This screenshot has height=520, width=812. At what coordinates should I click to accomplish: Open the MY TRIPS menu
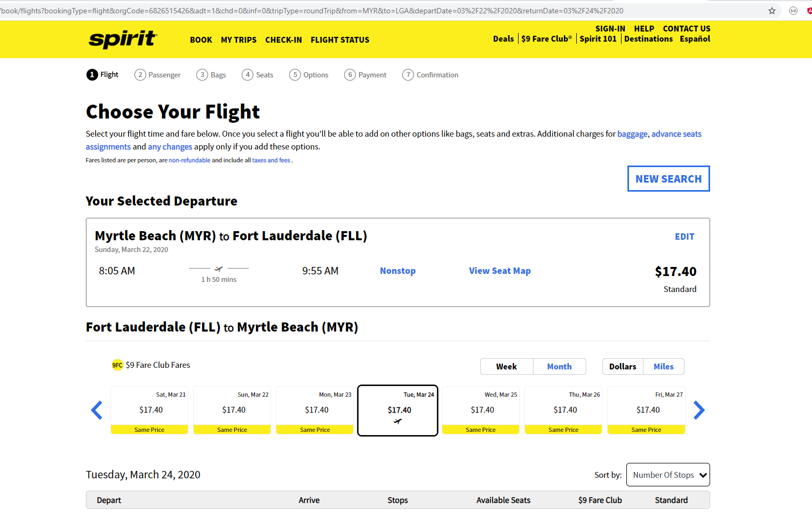pos(238,40)
